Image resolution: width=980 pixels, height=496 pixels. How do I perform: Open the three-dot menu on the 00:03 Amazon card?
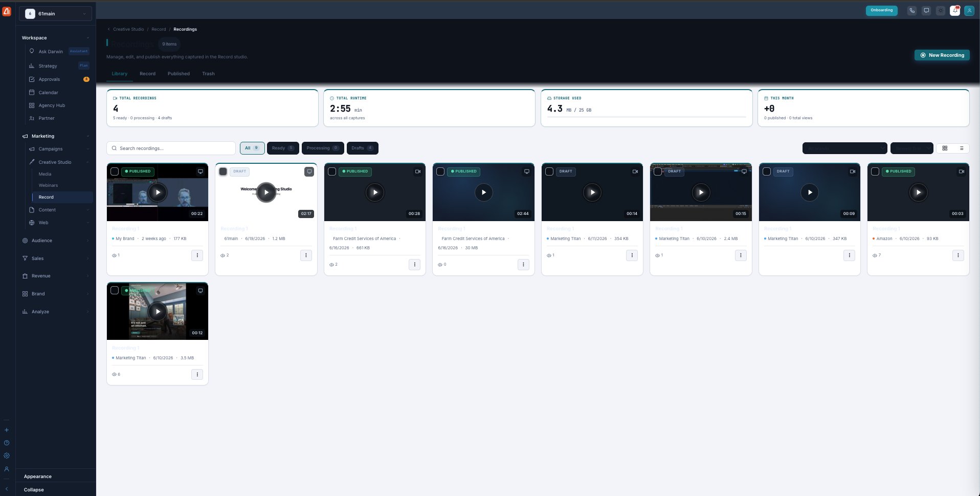coord(958,255)
